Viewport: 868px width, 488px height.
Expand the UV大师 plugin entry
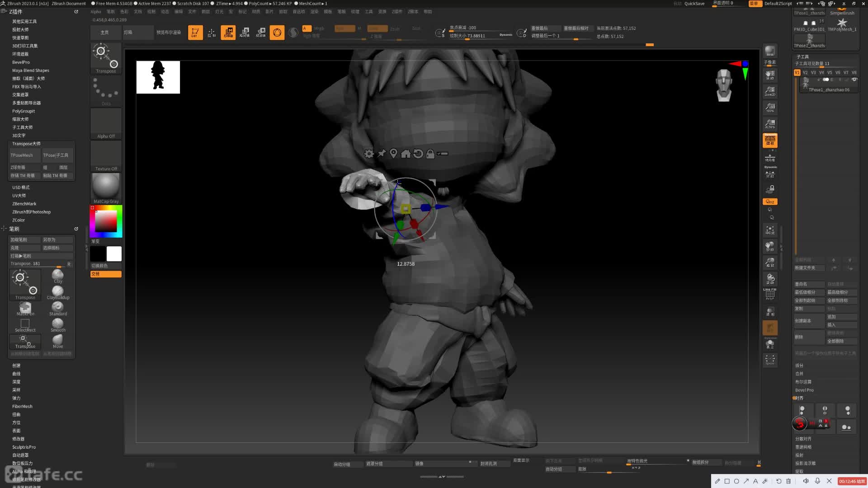coord(19,196)
